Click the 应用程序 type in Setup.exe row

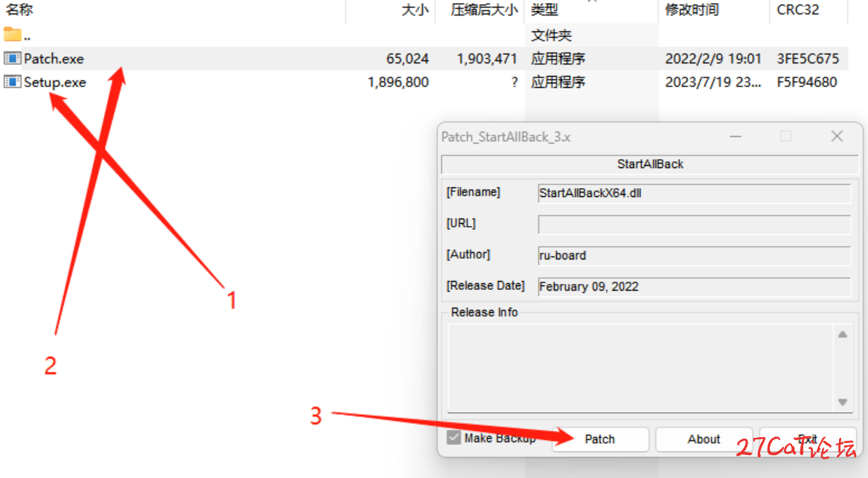(558, 83)
